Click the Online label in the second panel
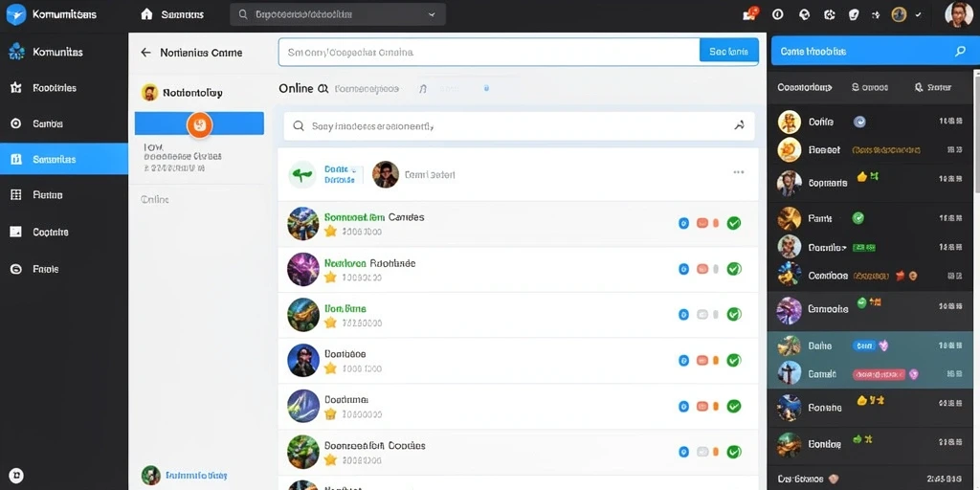The image size is (980, 490). pyautogui.click(x=154, y=199)
